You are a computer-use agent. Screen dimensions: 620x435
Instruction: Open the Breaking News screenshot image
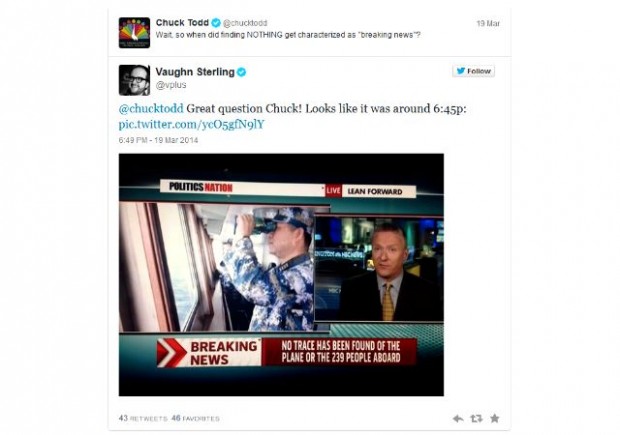[x=281, y=275]
